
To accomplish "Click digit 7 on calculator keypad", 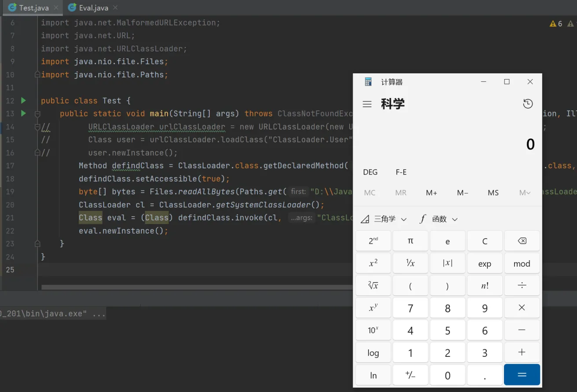I will (410, 308).
